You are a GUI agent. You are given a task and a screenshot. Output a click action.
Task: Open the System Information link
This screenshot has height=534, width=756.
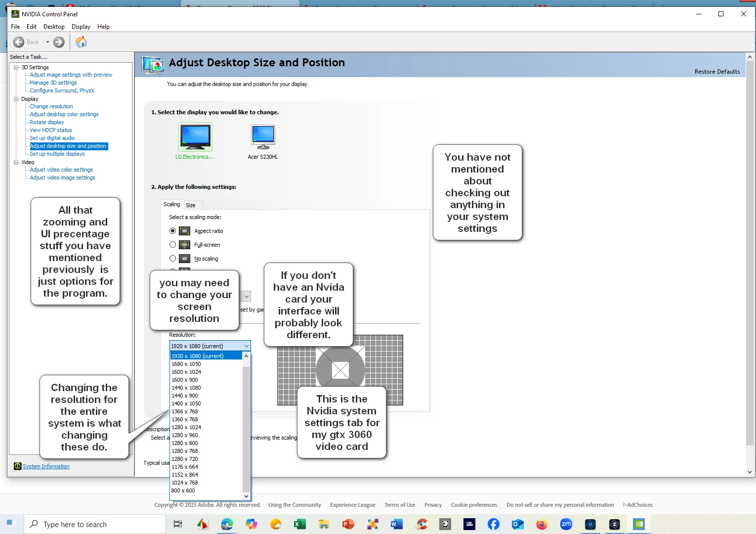[46, 466]
